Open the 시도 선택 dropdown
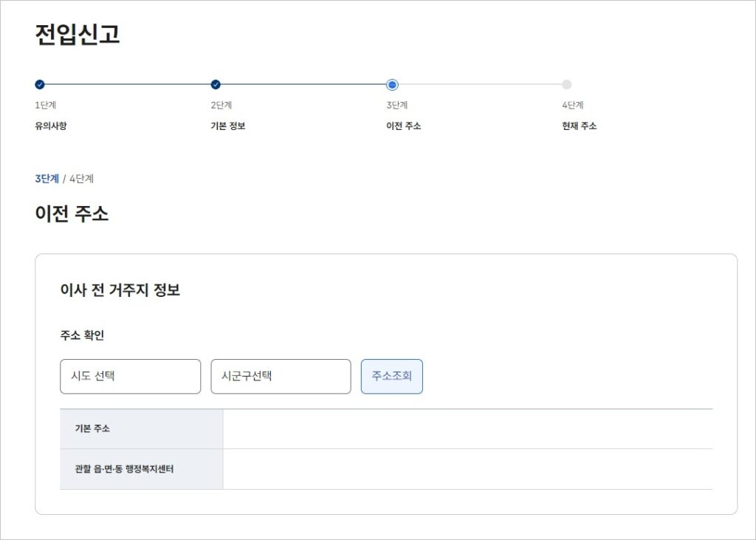Viewport: 756px width, 540px height. [x=130, y=376]
